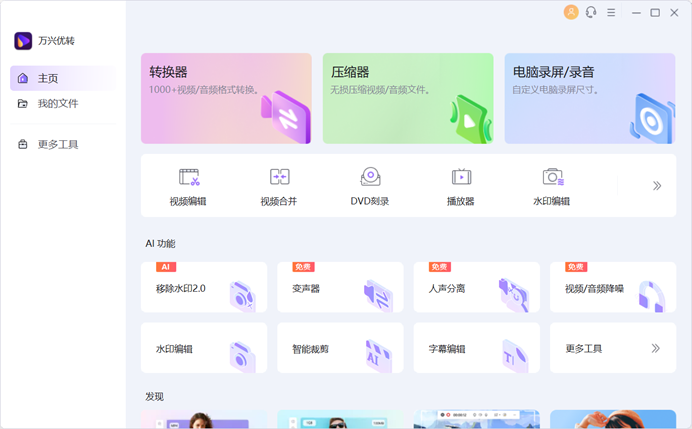Image resolution: width=692 pixels, height=429 pixels.
Task: Select the DVD刻录 disc icon
Action: (x=370, y=177)
